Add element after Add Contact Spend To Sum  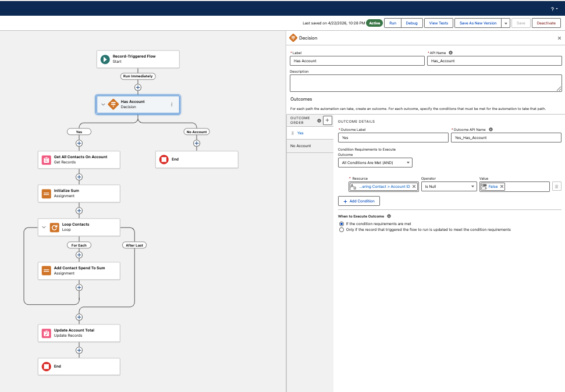tap(79, 287)
